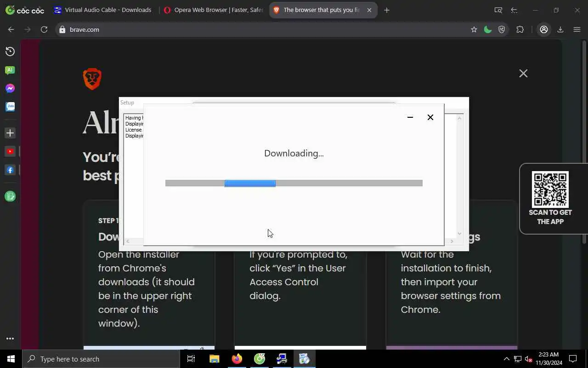Open Zalo in the sidebar
This screenshot has width=588, height=368.
[10, 107]
